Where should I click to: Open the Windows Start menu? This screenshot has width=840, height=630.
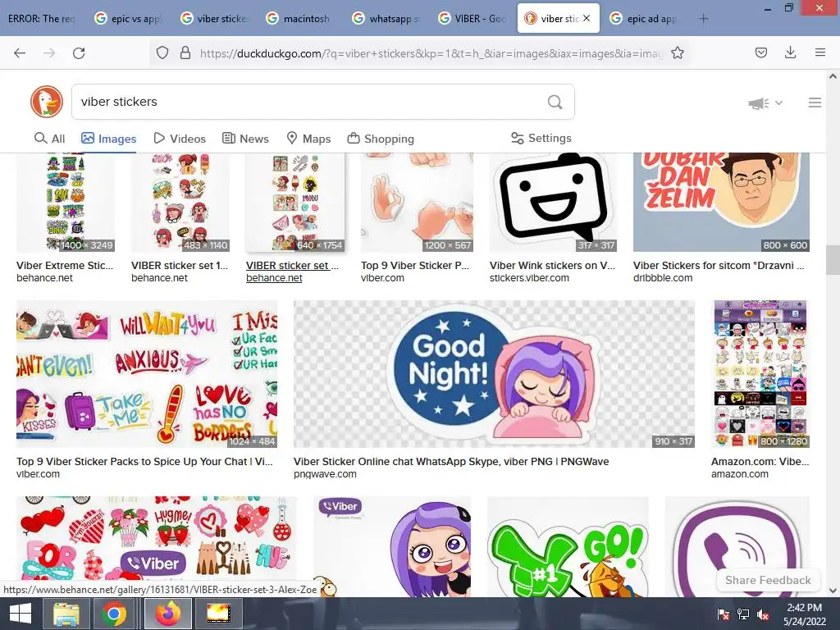(21, 614)
